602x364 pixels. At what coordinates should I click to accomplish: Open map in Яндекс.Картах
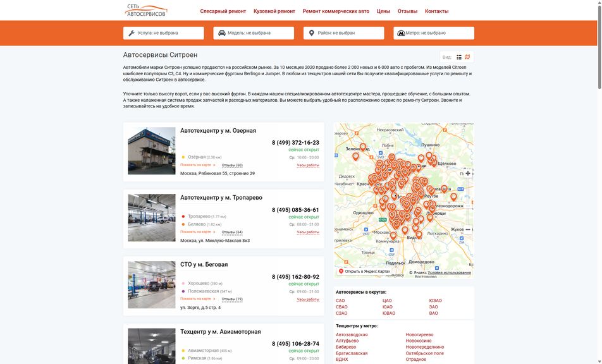(364, 271)
